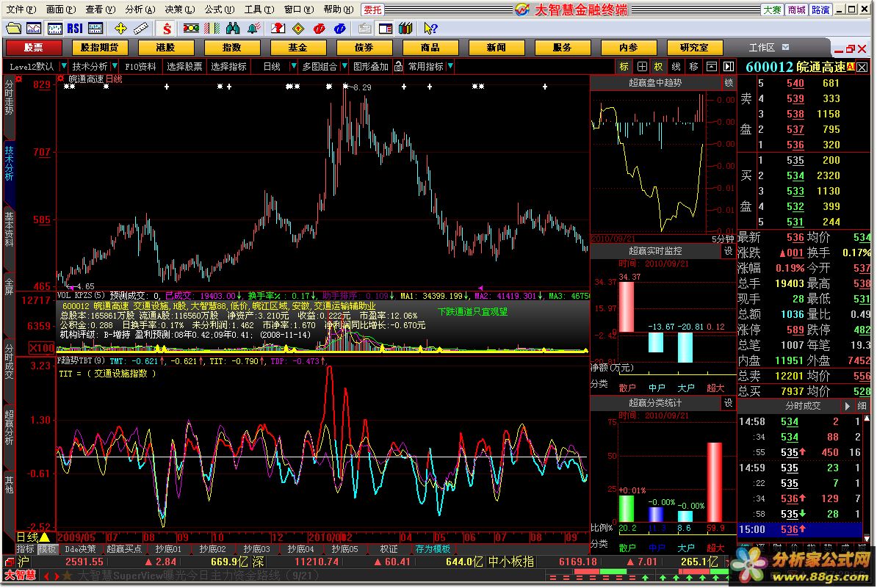Click the 大赛 button in title bar
The height and width of the screenshot is (588, 877).
[x=772, y=10]
